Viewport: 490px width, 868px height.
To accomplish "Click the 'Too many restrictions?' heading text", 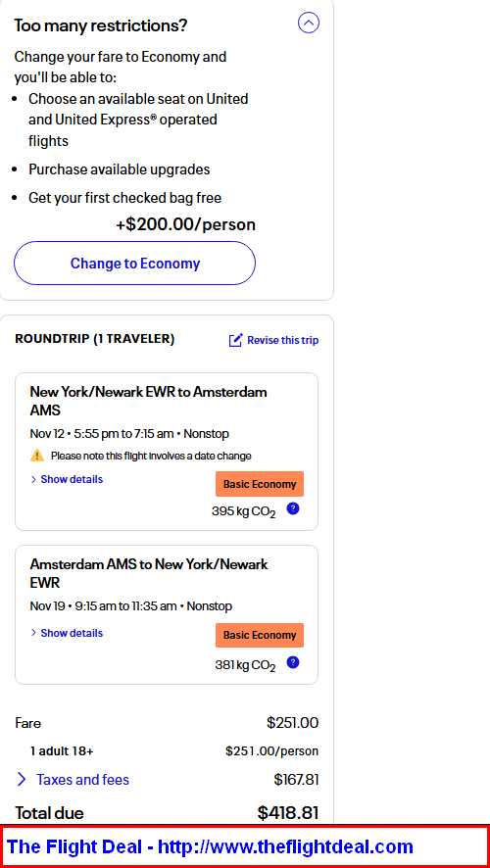I will pos(101,24).
